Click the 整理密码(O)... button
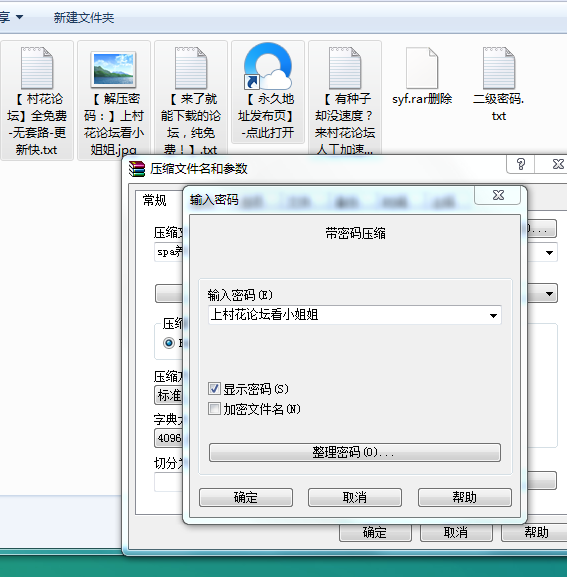Screen dimensions: 567x577 pos(355,452)
